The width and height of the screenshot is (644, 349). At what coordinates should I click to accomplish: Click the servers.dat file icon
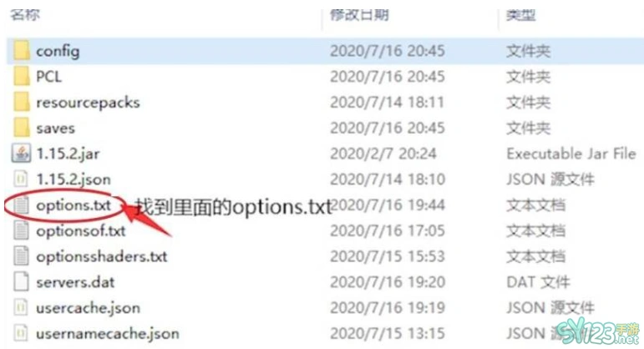(21, 282)
